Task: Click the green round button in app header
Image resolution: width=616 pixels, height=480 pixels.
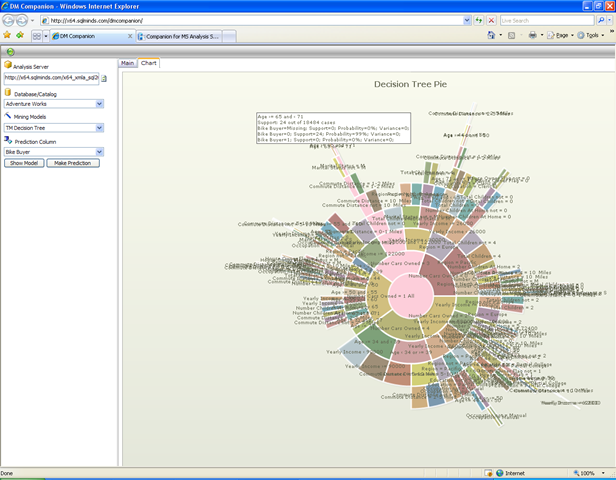Action: [11, 51]
